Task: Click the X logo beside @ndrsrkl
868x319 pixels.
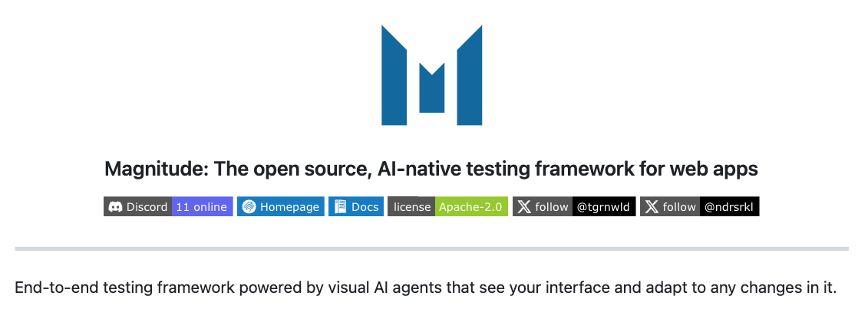Action: point(652,207)
